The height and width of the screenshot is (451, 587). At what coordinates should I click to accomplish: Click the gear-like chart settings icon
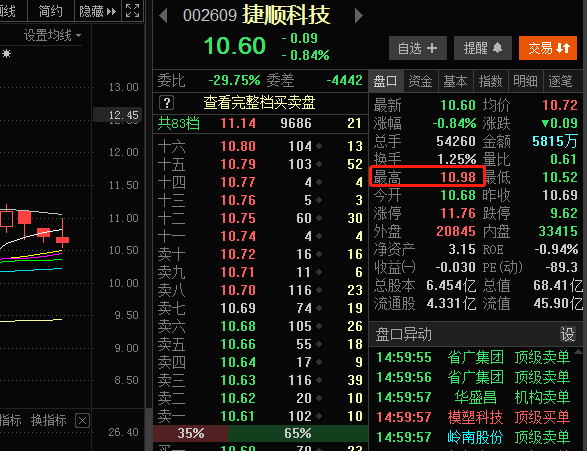[x=6, y=54]
